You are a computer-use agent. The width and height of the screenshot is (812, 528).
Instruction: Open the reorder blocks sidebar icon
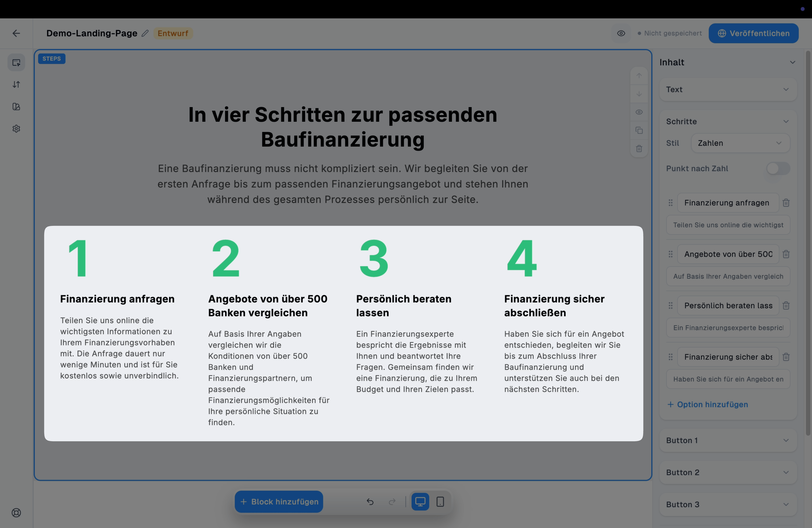[x=16, y=85]
